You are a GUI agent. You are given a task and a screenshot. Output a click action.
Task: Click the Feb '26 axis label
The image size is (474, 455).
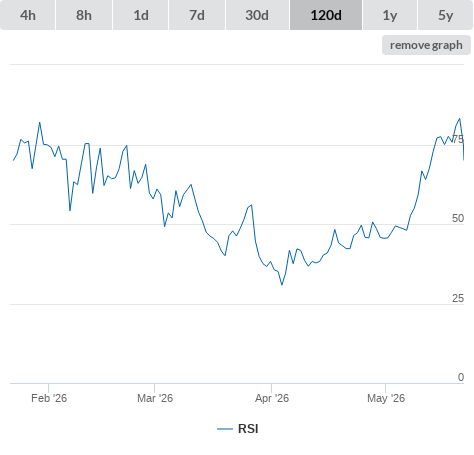tap(49, 398)
